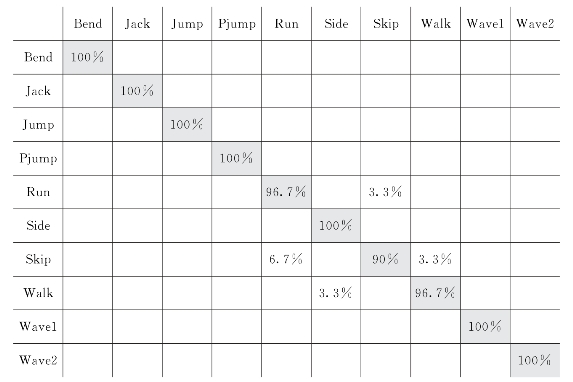
Task: Select the 6.7% cell in Skip row
Action: [x=286, y=260]
